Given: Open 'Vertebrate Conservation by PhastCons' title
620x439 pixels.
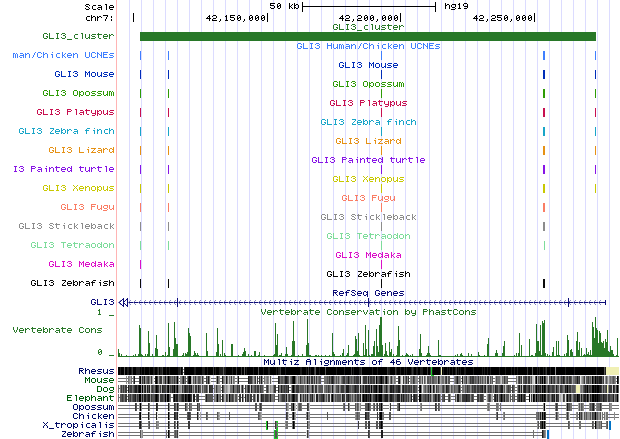Looking at the screenshot, I should point(368,312).
